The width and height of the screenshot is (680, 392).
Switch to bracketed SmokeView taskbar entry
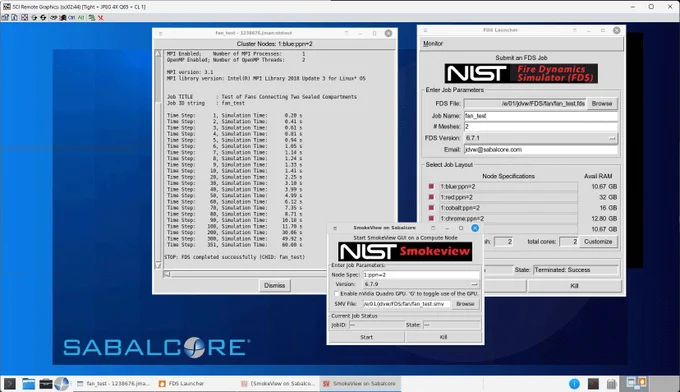(278, 383)
